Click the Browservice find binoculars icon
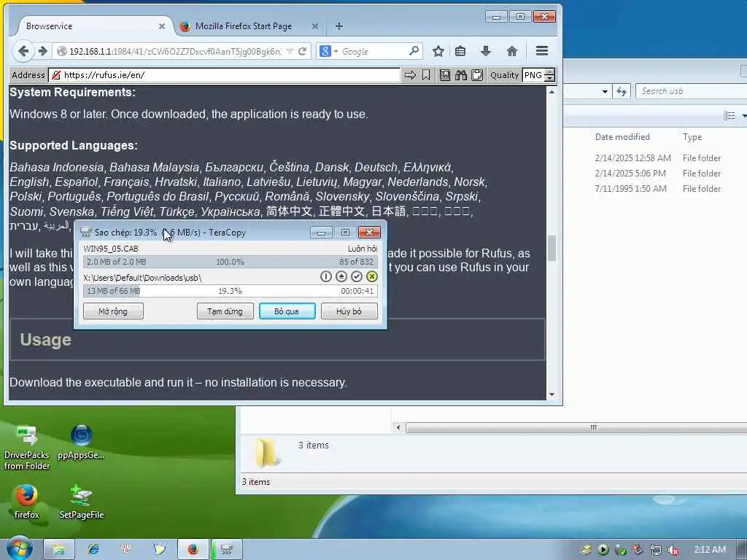The width and height of the screenshot is (747, 560). click(x=461, y=75)
